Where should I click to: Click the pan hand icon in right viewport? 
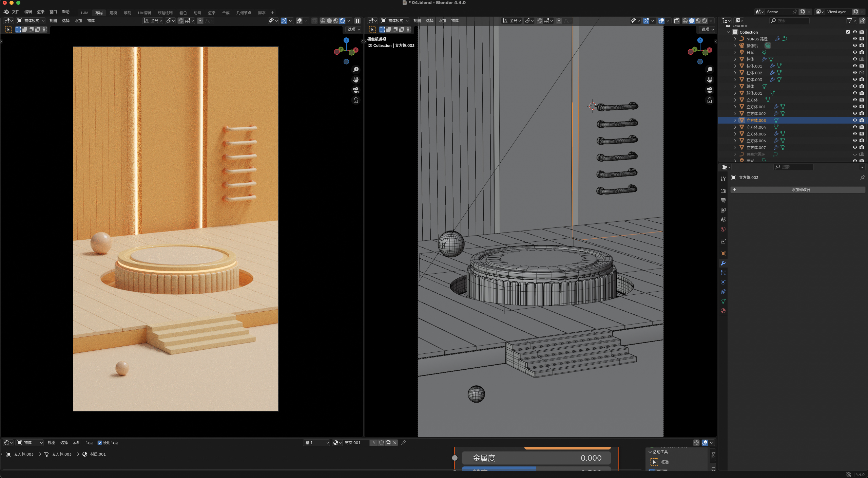pos(710,80)
